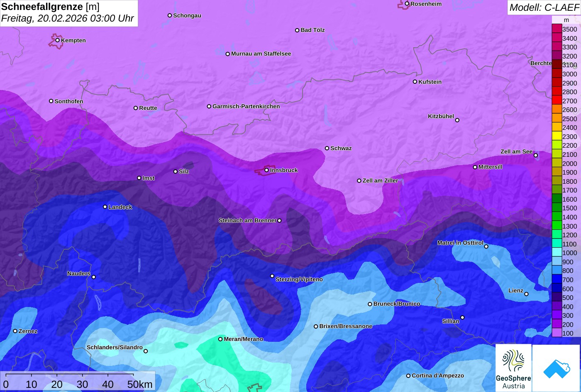Click the blue mountain-cloud logo
This screenshot has width=581, height=392.
557,368
